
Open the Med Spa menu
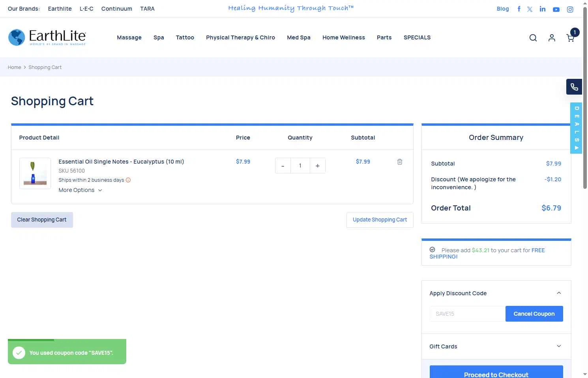coord(299,37)
